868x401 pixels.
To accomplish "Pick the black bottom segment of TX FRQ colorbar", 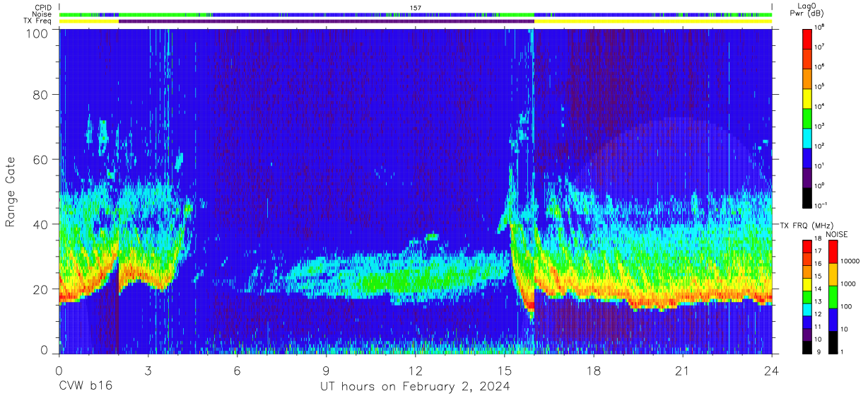I will coord(808,347).
